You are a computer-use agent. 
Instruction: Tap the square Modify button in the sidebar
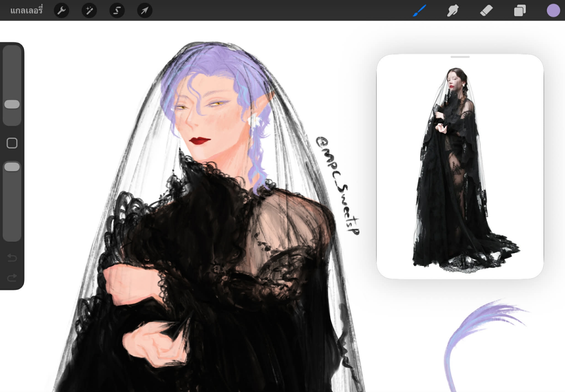12,143
